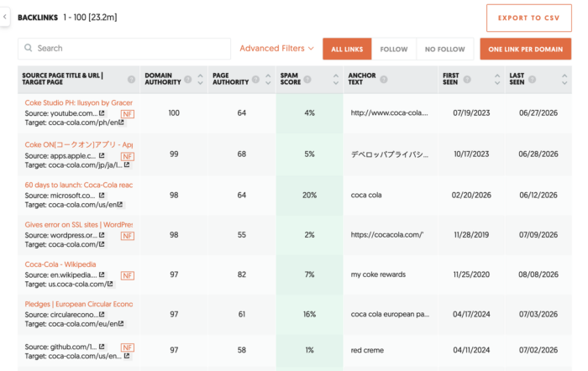
Task: Sort table by Page Authority arrows
Action: 268,79
